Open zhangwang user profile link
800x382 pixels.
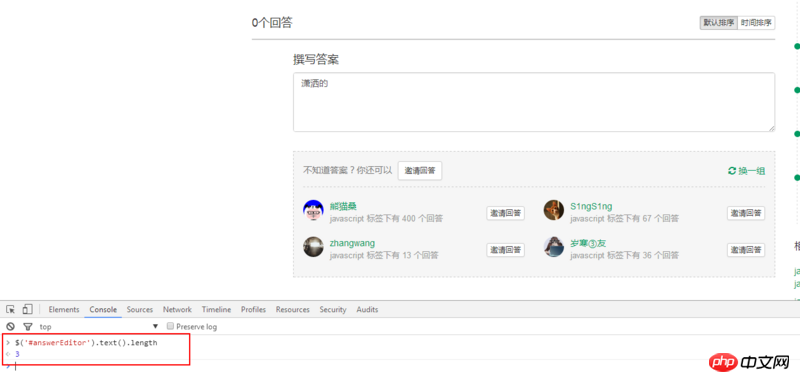click(352, 243)
